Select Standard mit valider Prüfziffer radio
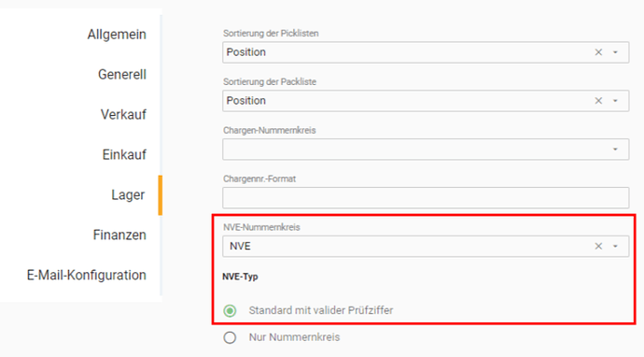The height and width of the screenshot is (357, 644). (x=230, y=310)
